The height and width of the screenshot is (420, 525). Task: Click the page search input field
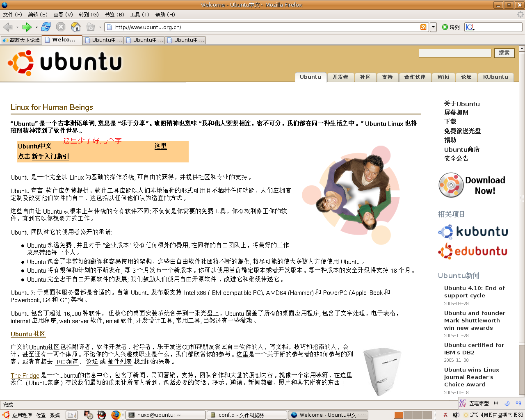tap(455, 53)
